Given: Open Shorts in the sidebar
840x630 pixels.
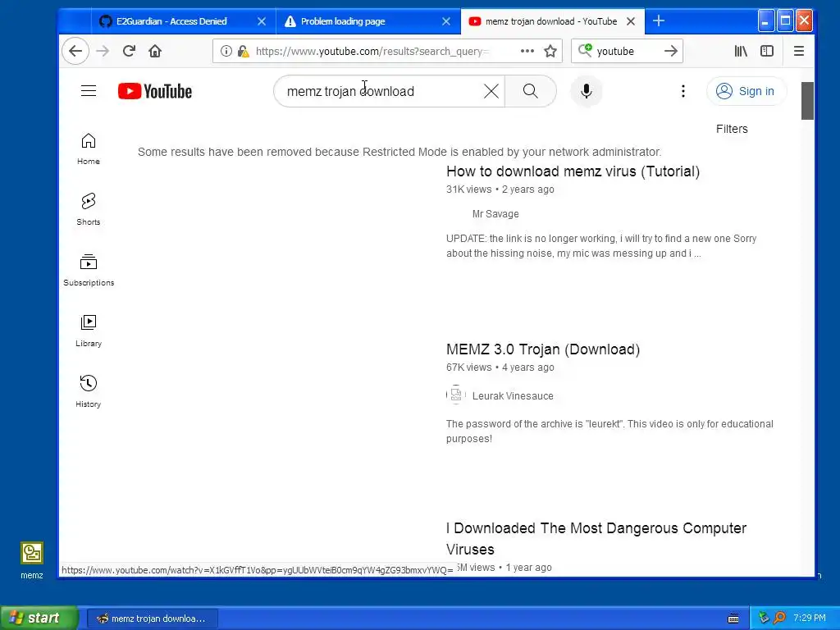Looking at the screenshot, I should pyautogui.click(x=89, y=209).
